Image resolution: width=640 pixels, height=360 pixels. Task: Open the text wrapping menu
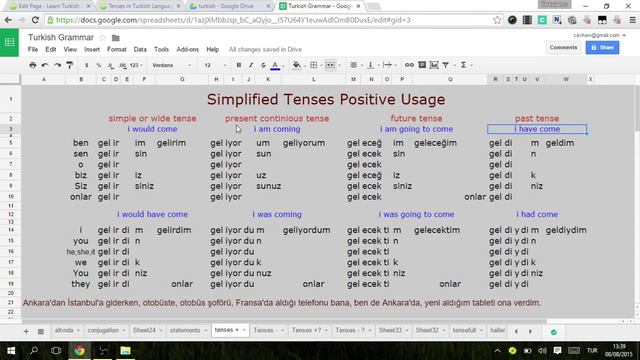[x=387, y=65]
